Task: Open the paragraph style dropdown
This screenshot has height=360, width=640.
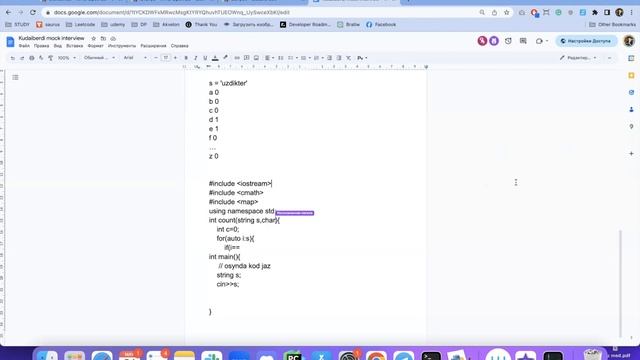Action: click(x=99, y=58)
